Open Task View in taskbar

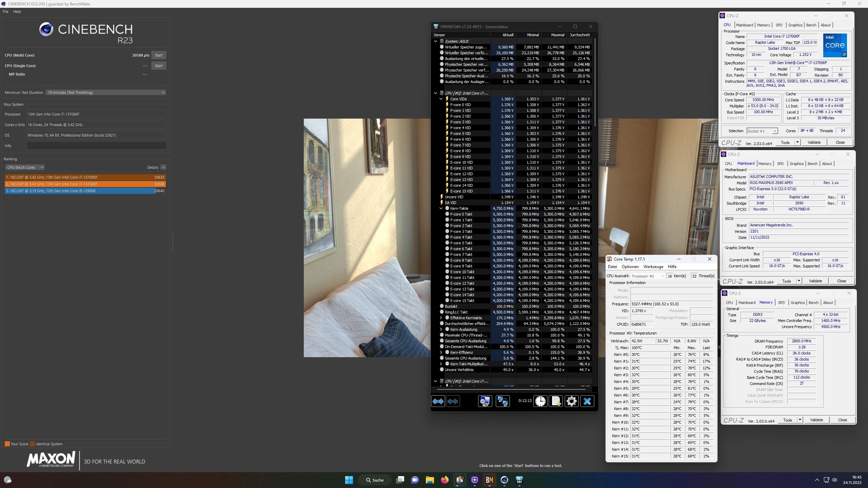point(400,480)
